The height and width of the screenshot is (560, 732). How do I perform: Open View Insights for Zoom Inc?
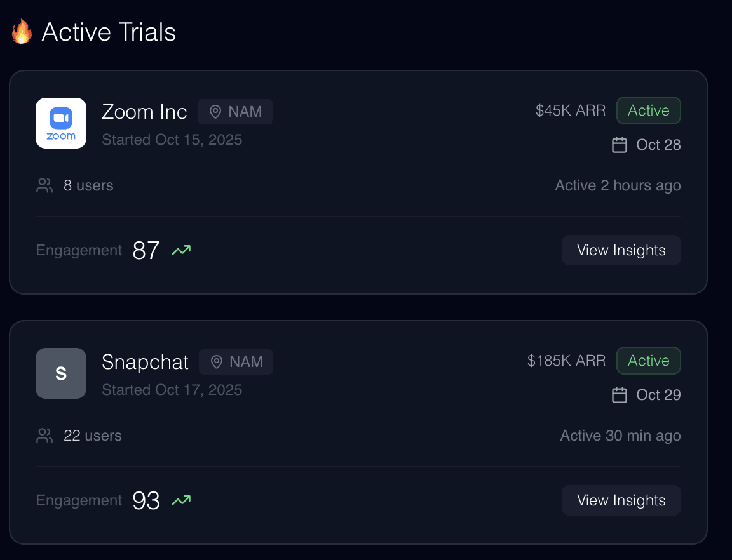click(621, 250)
